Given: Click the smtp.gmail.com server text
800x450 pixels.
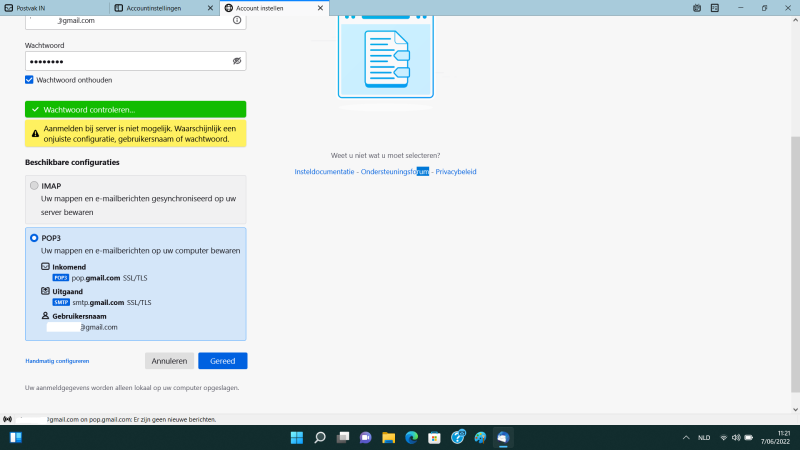Looking at the screenshot, I should coord(98,303).
